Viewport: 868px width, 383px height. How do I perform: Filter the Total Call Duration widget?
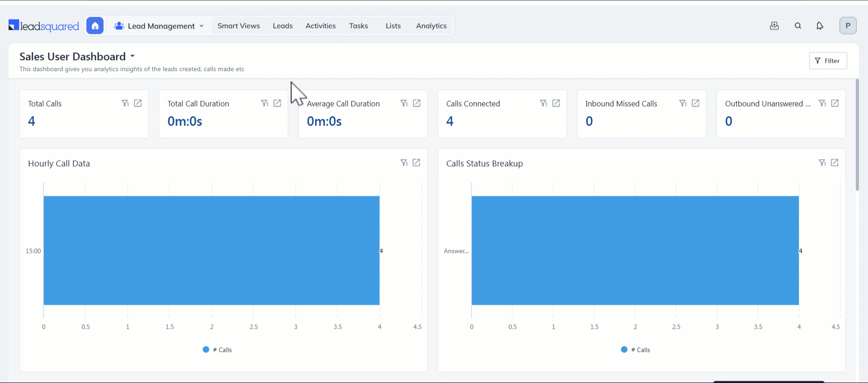click(264, 103)
